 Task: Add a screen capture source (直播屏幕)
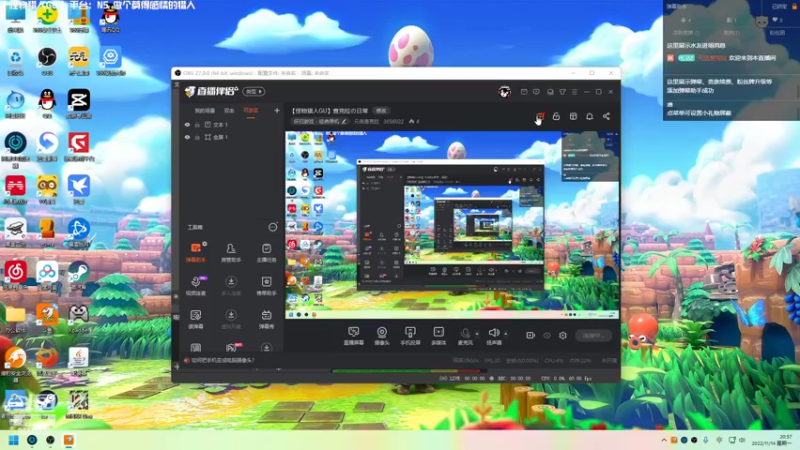[x=354, y=336]
